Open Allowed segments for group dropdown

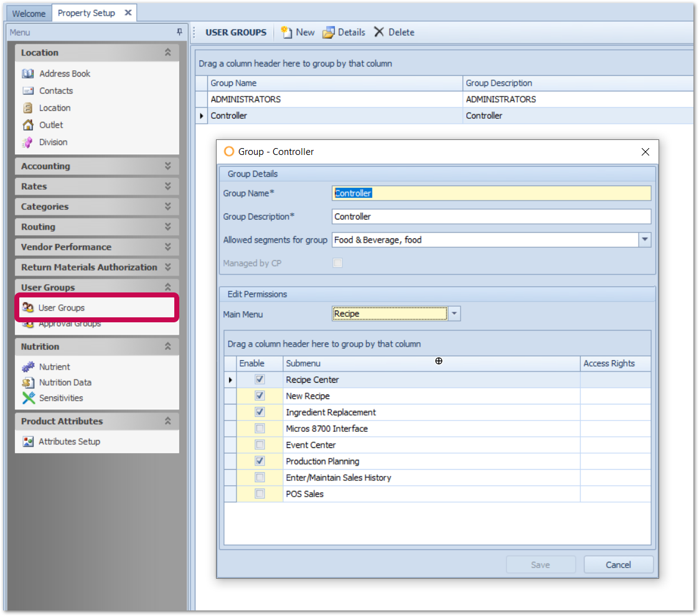click(x=644, y=240)
